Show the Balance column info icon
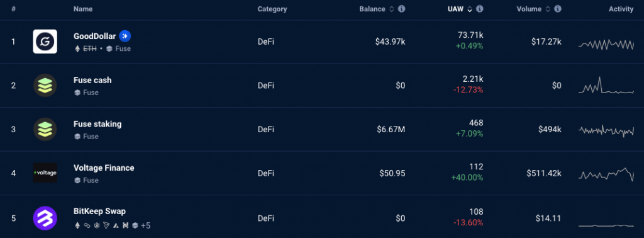 click(x=402, y=9)
